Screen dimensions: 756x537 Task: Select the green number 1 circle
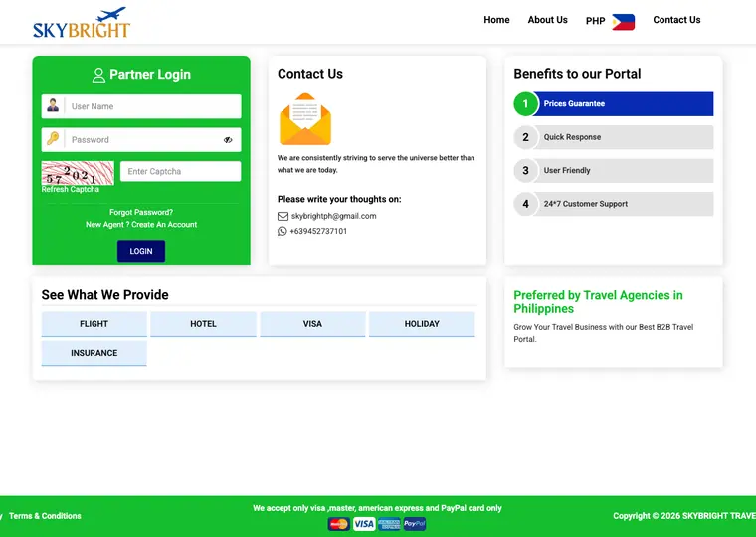[x=525, y=104]
